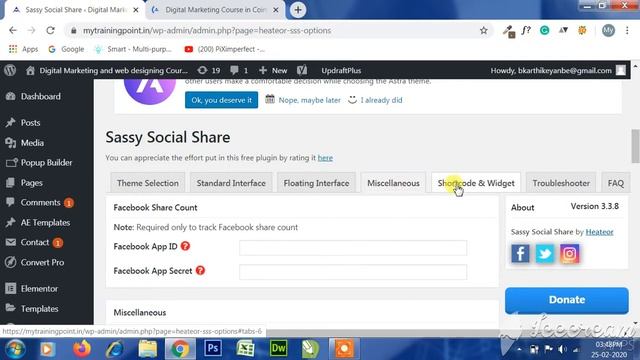This screenshot has width=640, height=360.
Task: Follow the 'here' rating link
Action: coord(325,158)
